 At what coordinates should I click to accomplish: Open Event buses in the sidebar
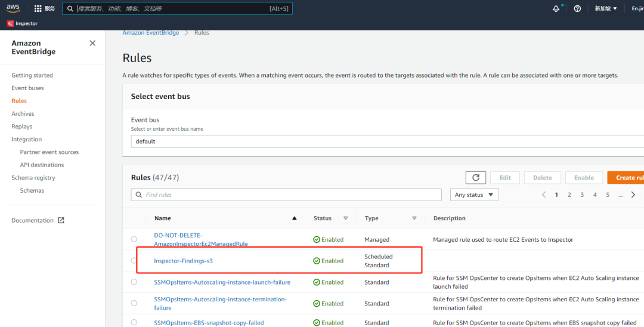tap(27, 88)
